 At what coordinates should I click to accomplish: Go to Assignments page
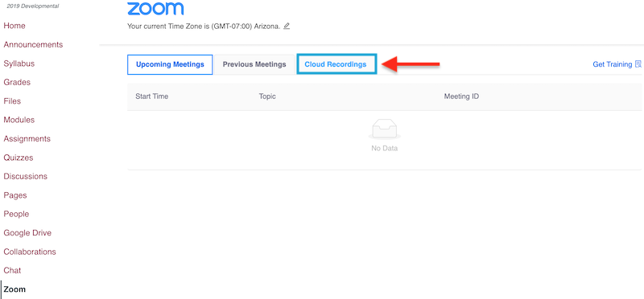[27, 139]
